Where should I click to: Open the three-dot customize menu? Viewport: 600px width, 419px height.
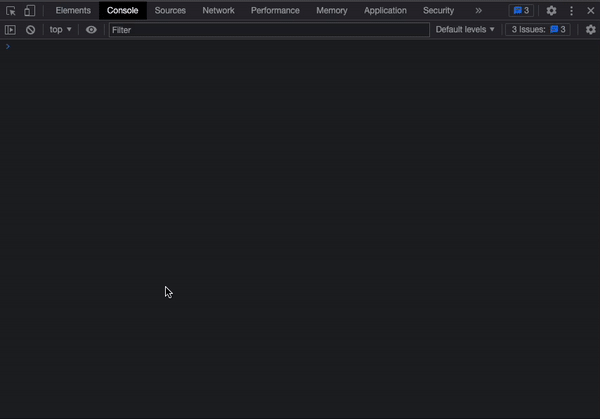point(572,11)
